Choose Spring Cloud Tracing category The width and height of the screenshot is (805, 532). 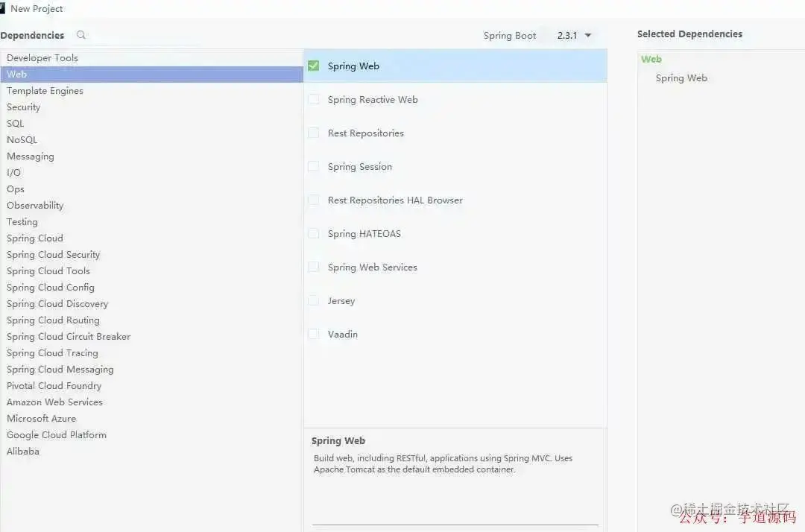pyautogui.click(x=152, y=353)
